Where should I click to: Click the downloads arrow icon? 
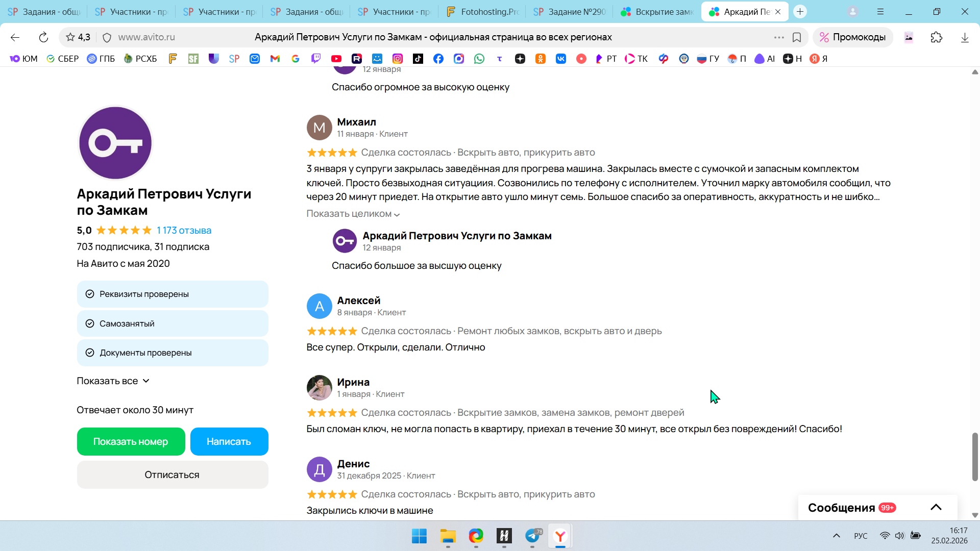pyautogui.click(x=964, y=37)
